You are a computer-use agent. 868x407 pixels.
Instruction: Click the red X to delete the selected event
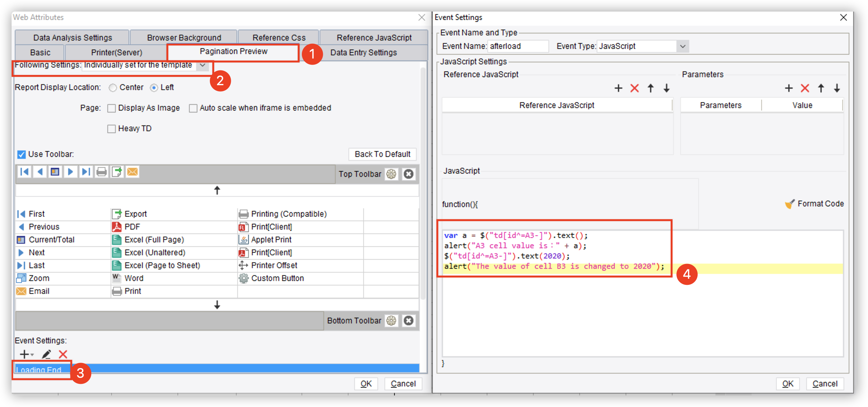coord(63,354)
